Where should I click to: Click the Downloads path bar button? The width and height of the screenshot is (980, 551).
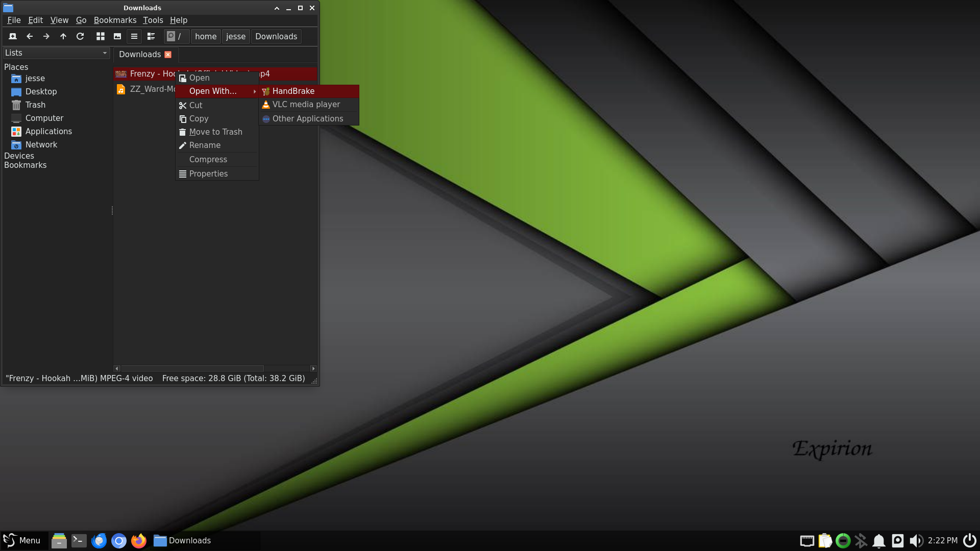(276, 36)
